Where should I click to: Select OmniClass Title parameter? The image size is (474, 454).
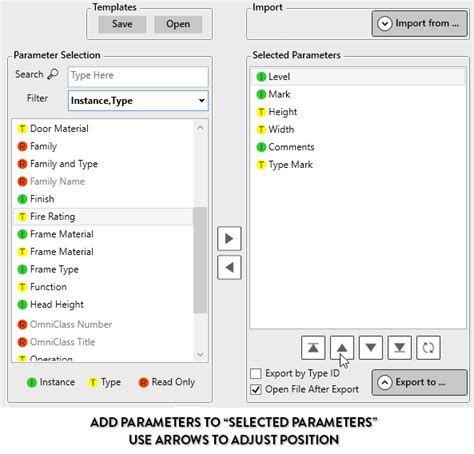coord(103,342)
